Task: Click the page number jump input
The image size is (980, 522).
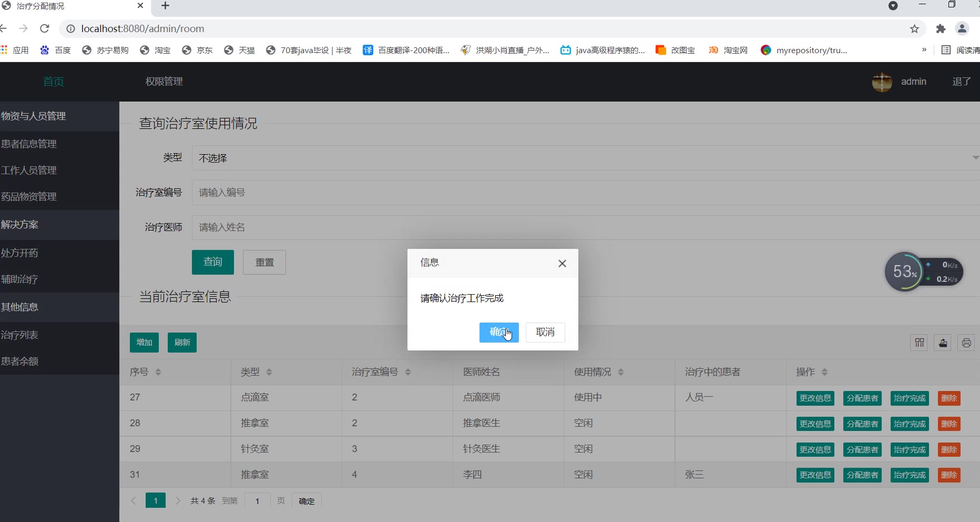Action: 257,501
